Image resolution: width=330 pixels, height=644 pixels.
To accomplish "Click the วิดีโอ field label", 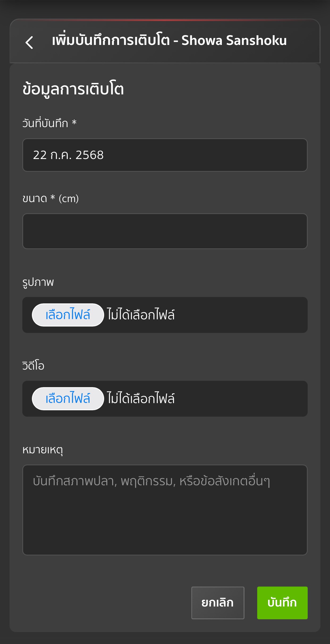I will [33, 366].
